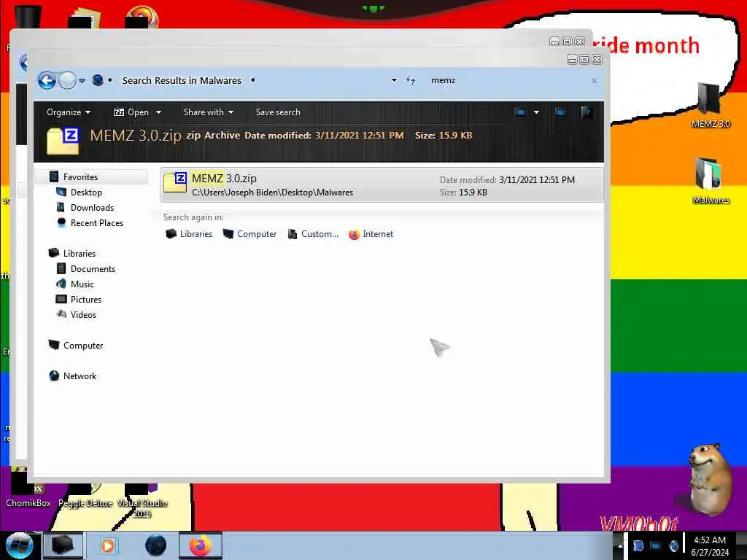This screenshot has width=747, height=560.
Task: Click the greyed Forward navigation button
Action: (x=67, y=80)
